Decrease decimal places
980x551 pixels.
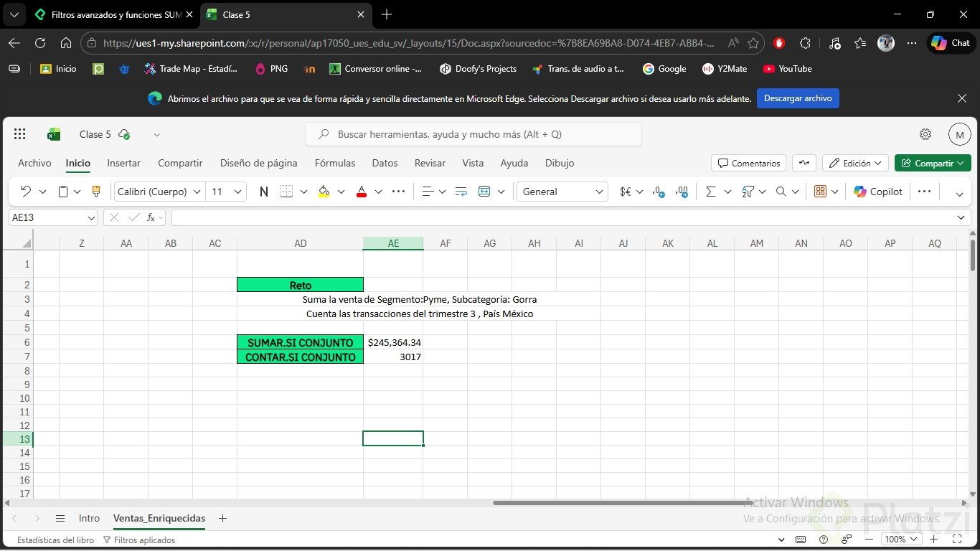658,192
